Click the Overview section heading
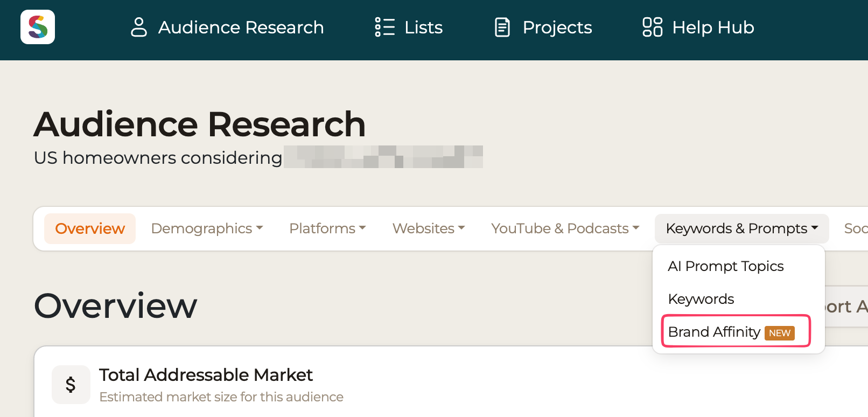Viewport: 868px width, 417px height. pos(116,306)
